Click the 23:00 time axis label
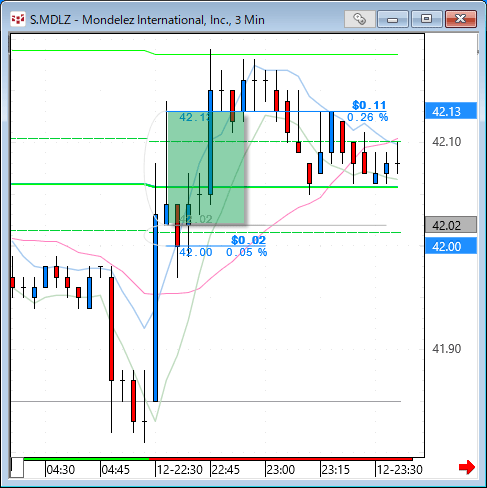The height and width of the screenshot is (488, 487). (x=281, y=470)
